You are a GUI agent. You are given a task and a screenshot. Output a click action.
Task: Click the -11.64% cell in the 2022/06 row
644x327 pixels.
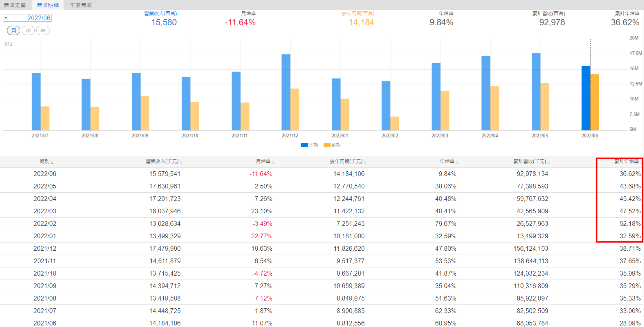coord(261,174)
